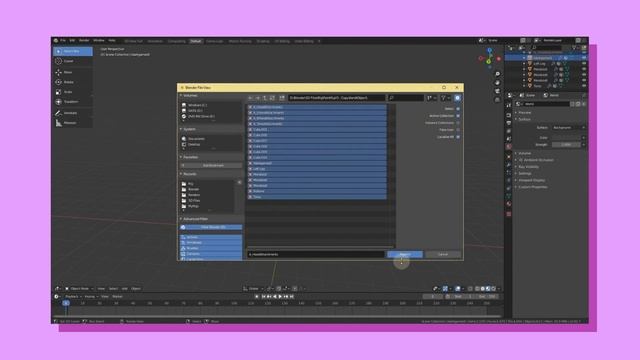The height and width of the screenshot is (360, 640).
Task: Open the file display mode dropdown
Action: point(431,98)
